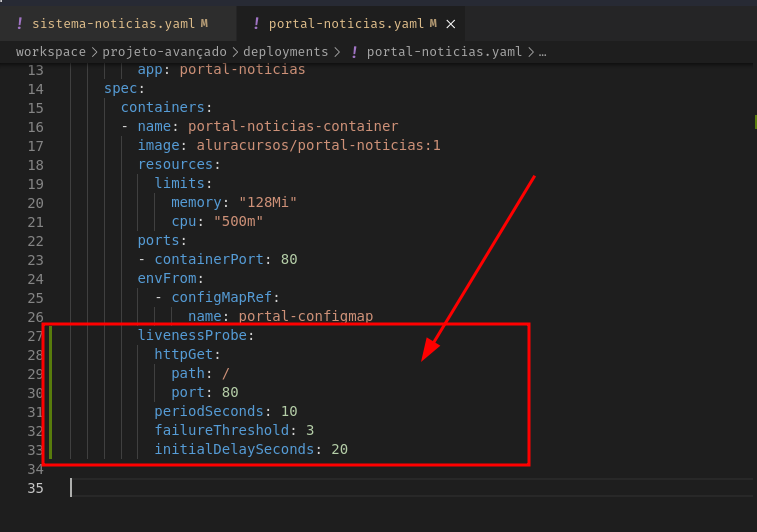The height and width of the screenshot is (532, 757).
Task: Select line number 16 in the gutter
Action: click(35, 127)
